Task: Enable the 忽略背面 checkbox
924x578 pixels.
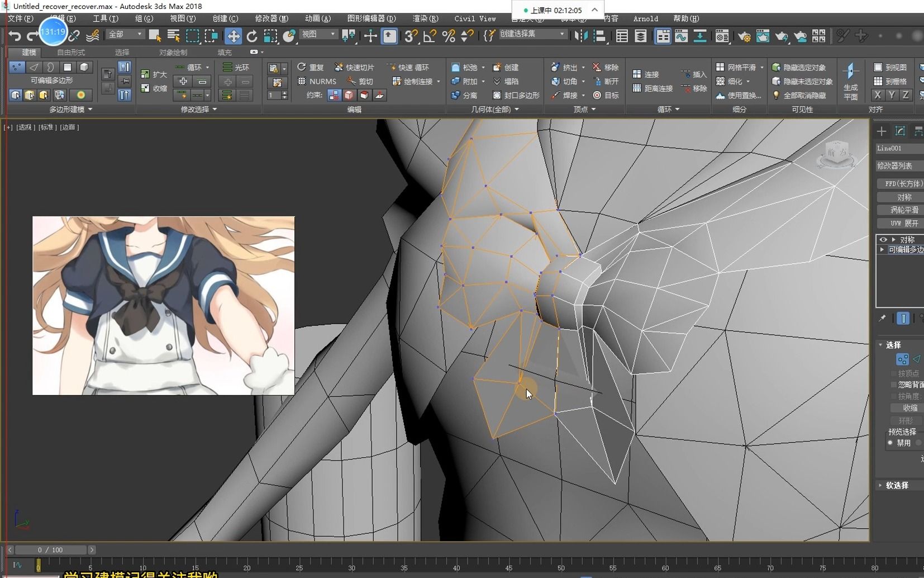Action: pyautogui.click(x=894, y=385)
